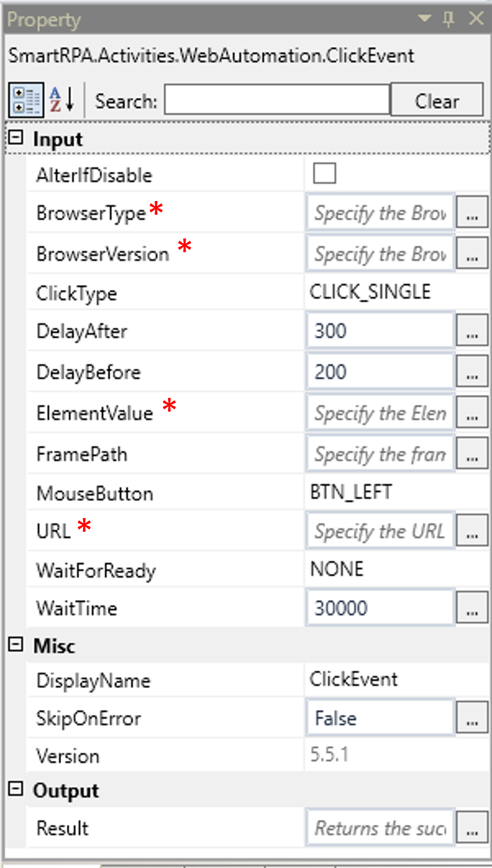Select the ClickType value CLICK_SINGLE
This screenshot has height=868, width=492.
point(370,292)
